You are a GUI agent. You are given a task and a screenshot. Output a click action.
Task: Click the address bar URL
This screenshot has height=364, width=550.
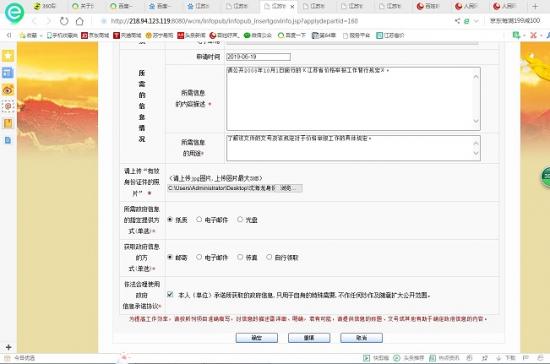[234, 21]
